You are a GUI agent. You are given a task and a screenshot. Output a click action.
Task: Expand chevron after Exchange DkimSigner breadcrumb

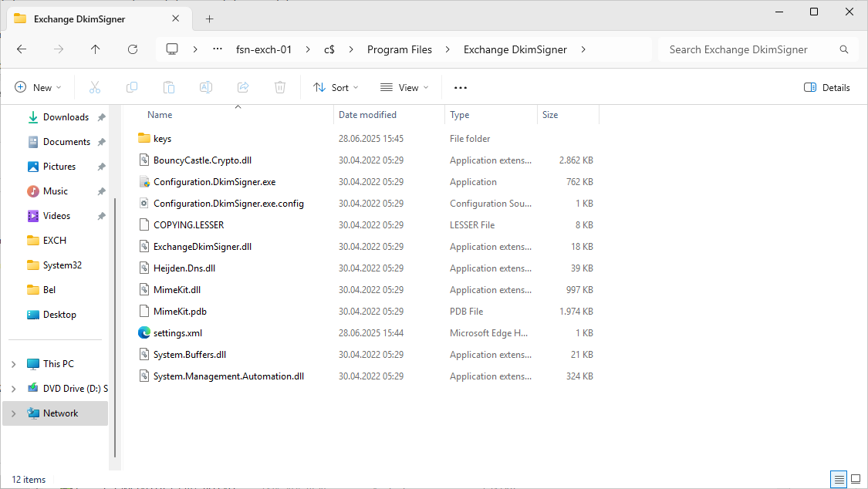coord(583,49)
